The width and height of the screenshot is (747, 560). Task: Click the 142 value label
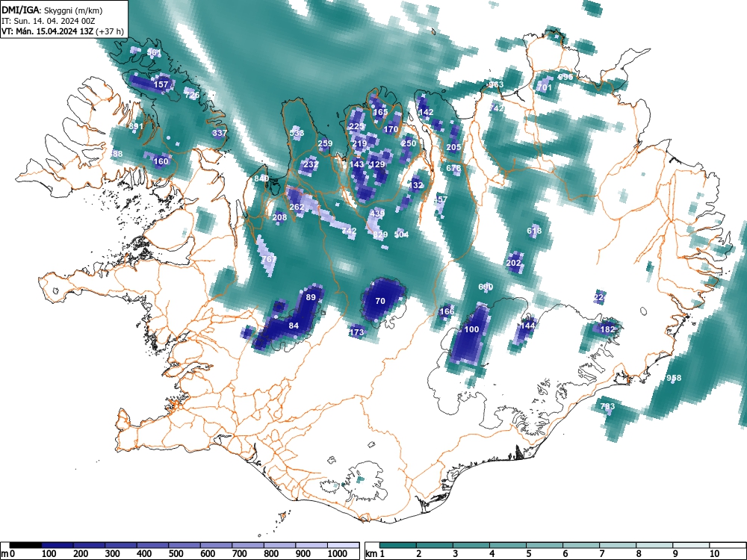pyautogui.click(x=426, y=112)
